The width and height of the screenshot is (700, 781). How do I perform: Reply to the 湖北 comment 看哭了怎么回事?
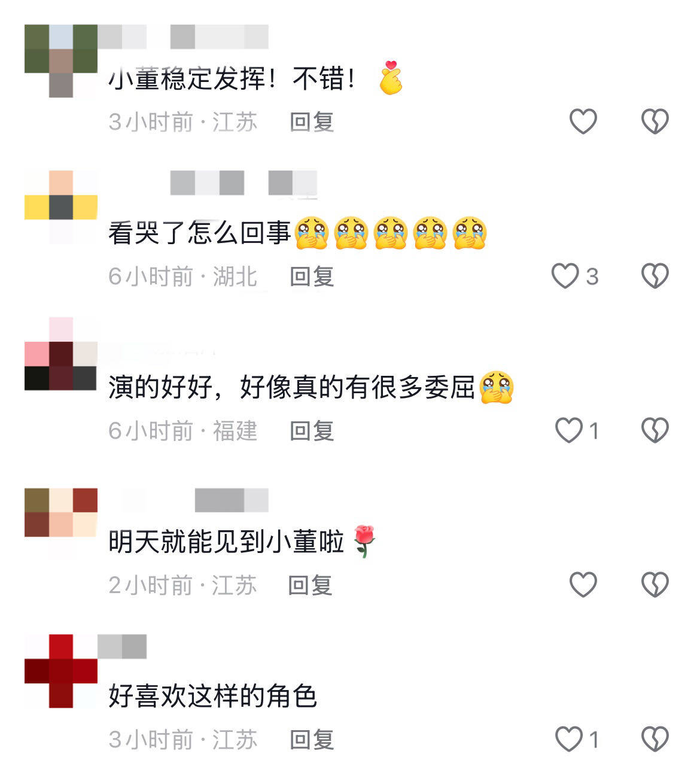[x=312, y=276]
